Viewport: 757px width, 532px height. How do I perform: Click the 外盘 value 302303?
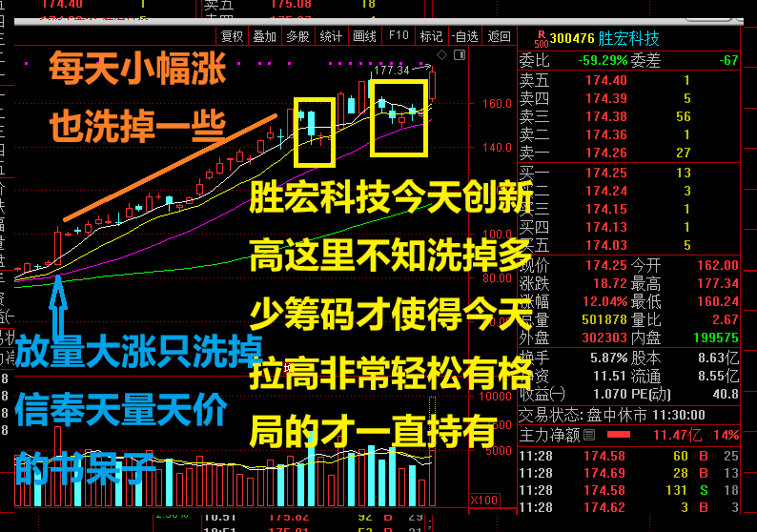click(x=604, y=338)
